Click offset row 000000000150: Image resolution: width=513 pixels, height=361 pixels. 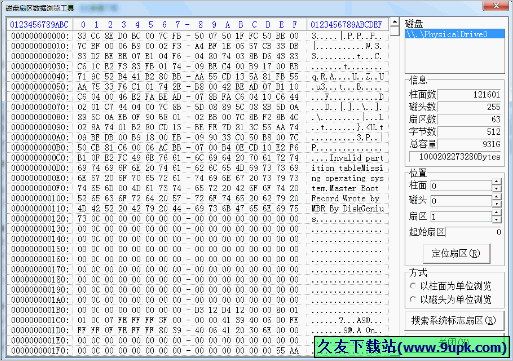(x=40, y=249)
